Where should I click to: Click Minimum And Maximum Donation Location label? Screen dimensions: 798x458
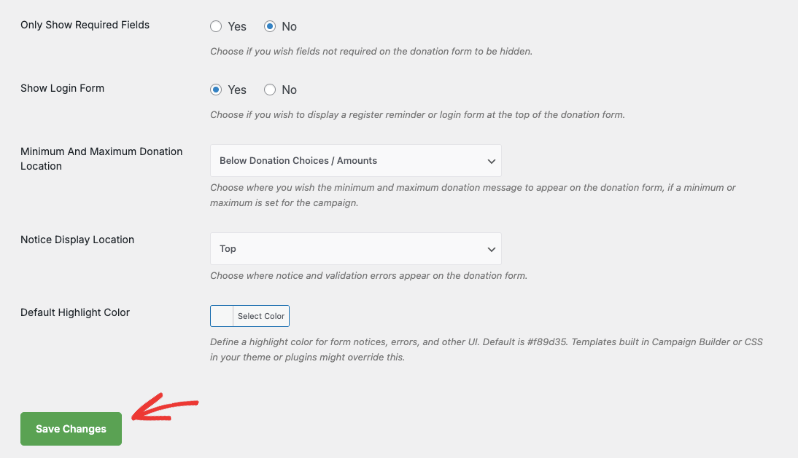[x=101, y=158]
